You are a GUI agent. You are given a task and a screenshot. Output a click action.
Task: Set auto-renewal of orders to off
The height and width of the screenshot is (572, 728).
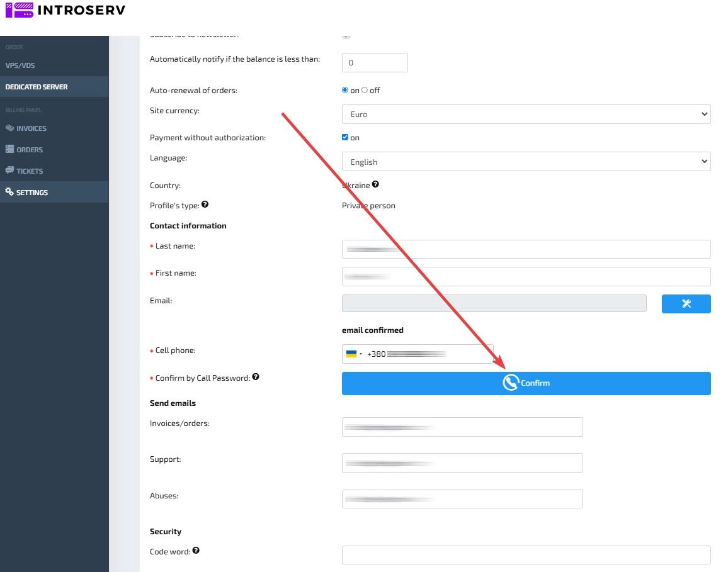[365, 90]
